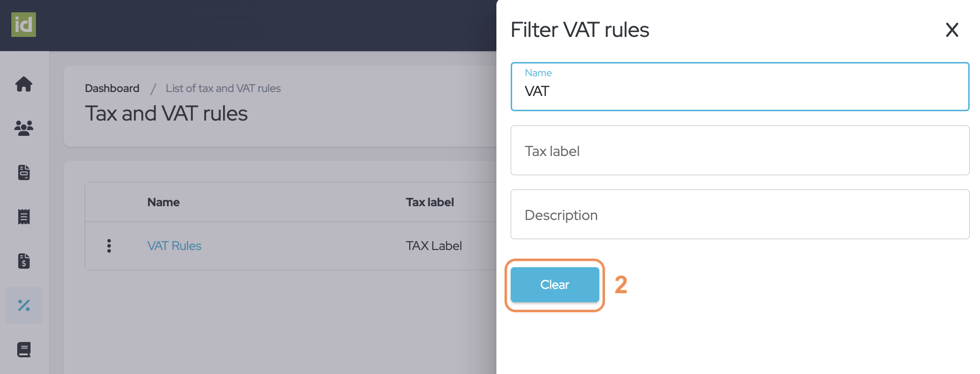
Task: Open the receipts list sidebar icon
Action: click(24, 217)
